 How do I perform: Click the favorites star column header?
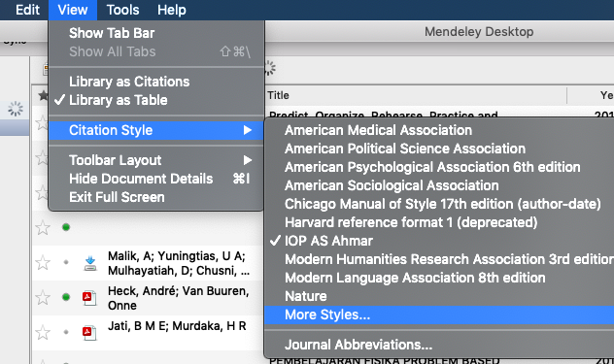point(43,95)
